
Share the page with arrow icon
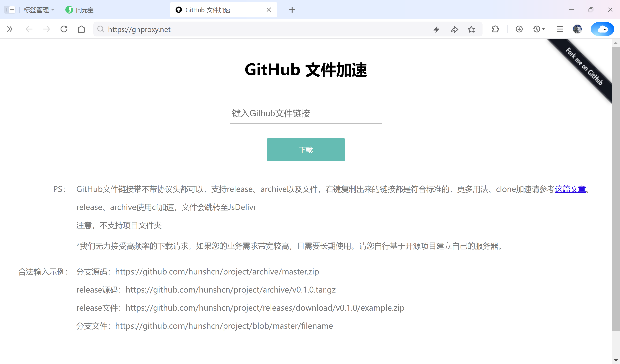454,29
